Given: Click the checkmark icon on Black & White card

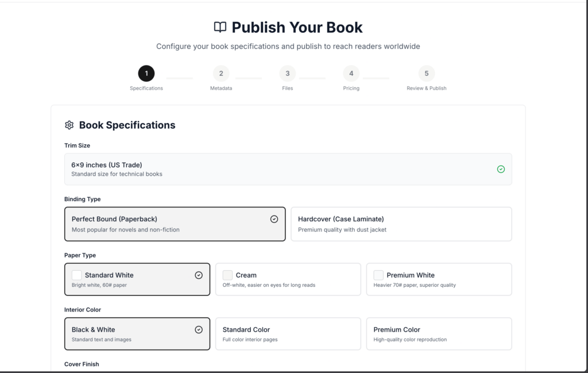Looking at the screenshot, I should [x=199, y=330].
